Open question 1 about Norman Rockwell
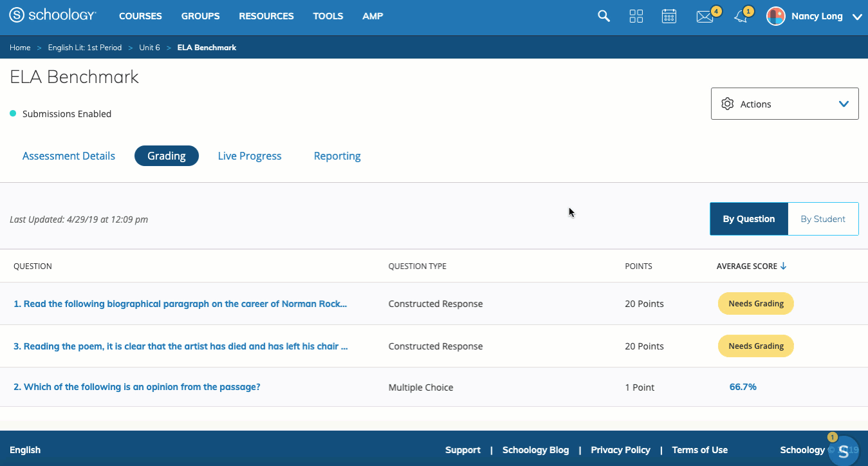The height and width of the screenshot is (466, 868). 180,304
